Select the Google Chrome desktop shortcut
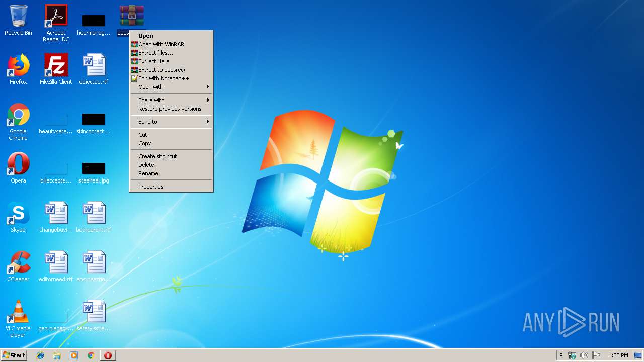This screenshot has width=644, height=362. (x=18, y=122)
